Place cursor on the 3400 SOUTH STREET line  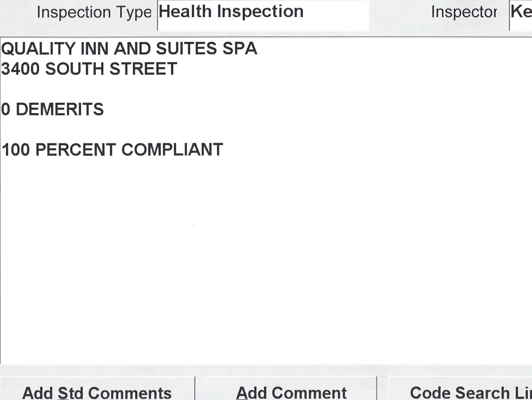point(89,69)
